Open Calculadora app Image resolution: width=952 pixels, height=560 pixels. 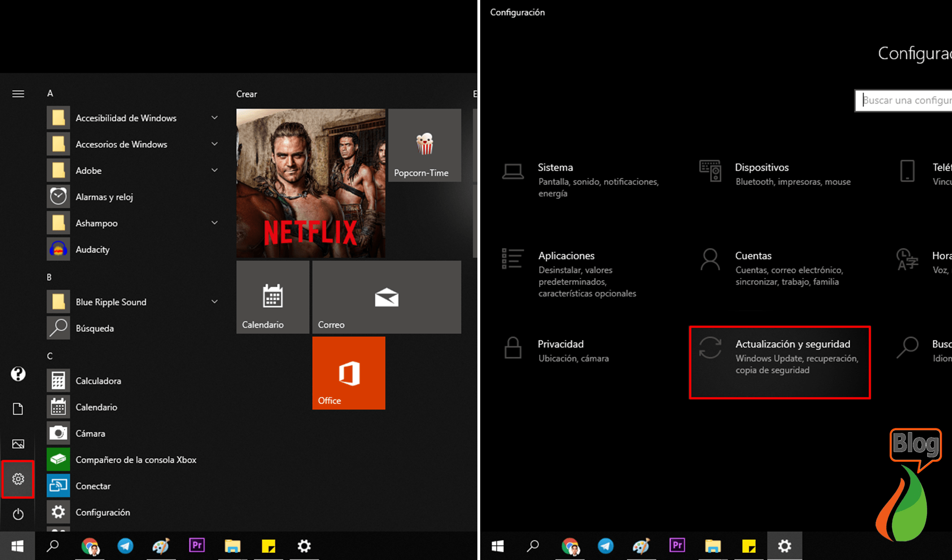tap(133, 381)
